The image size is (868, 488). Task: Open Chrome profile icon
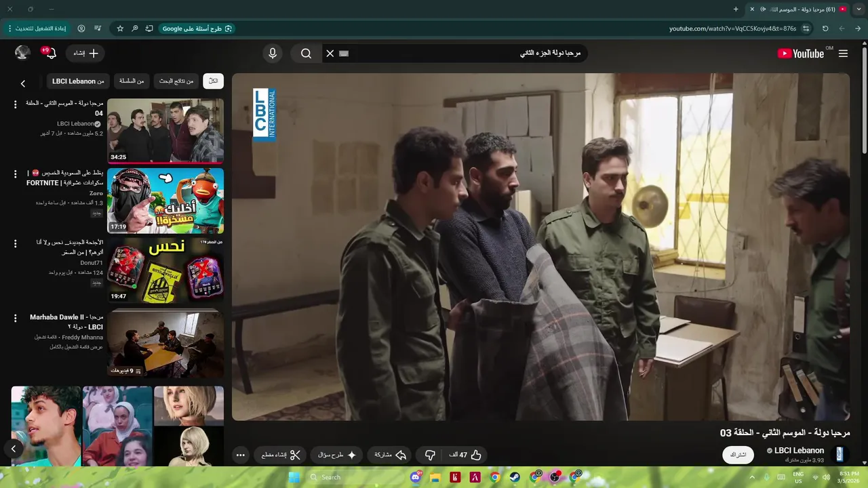81,28
